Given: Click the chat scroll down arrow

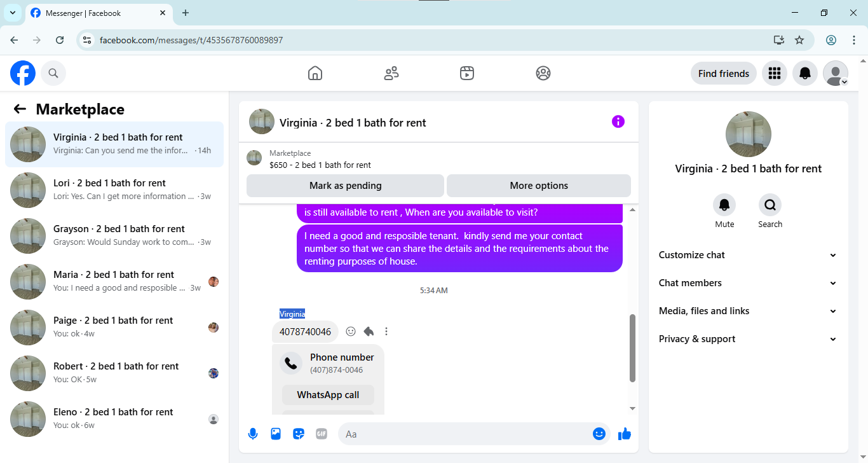Looking at the screenshot, I should coord(632,408).
